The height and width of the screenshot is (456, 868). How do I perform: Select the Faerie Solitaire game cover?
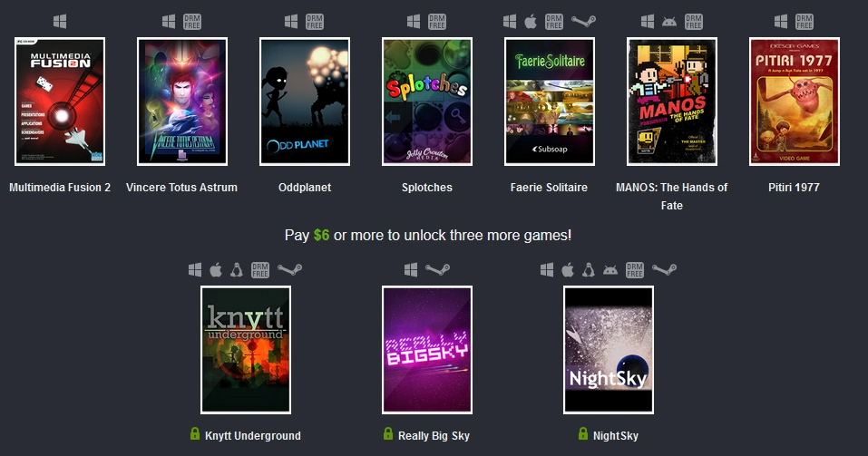(x=549, y=102)
